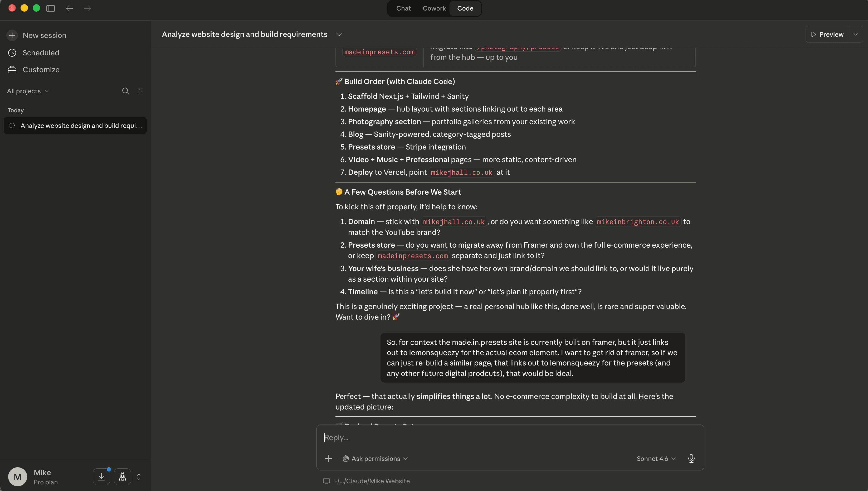This screenshot has width=868, height=491.
Task: Click the filter icon beside search
Action: click(140, 91)
